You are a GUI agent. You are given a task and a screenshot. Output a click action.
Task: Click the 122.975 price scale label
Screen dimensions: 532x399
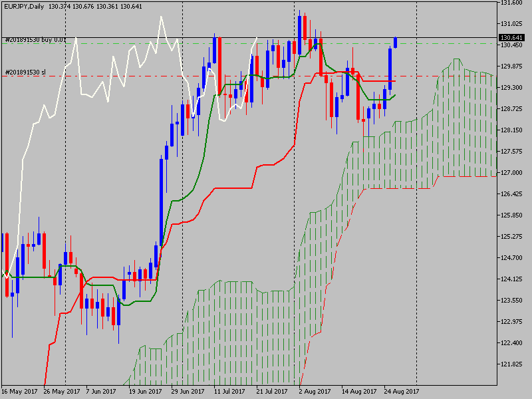(511, 322)
